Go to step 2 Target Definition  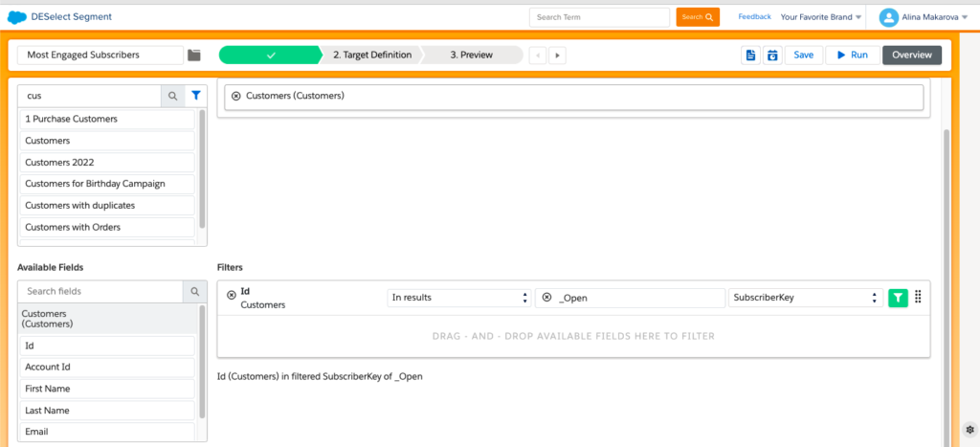click(x=371, y=56)
